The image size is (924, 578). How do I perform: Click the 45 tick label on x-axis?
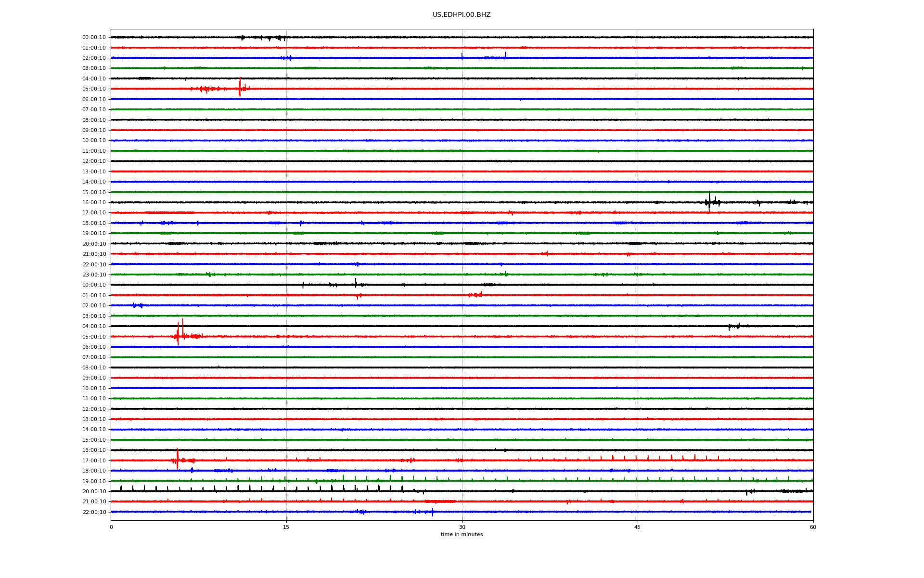pyautogui.click(x=637, y=527)
